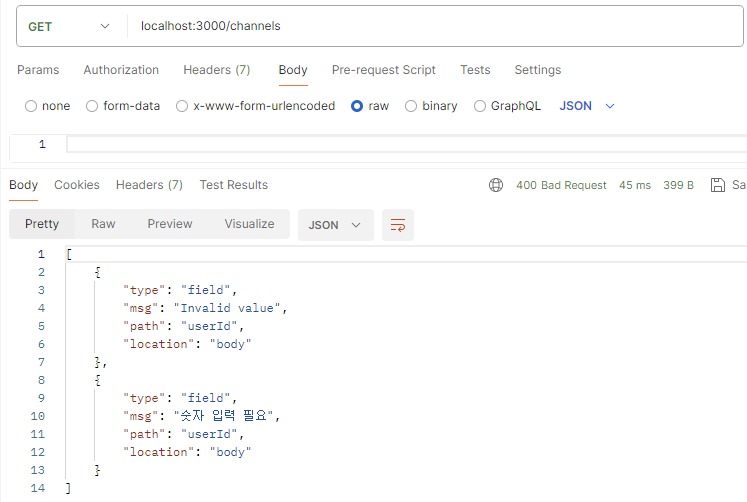
Task: Open the Preview response view
Action: (x=170, y=224)
